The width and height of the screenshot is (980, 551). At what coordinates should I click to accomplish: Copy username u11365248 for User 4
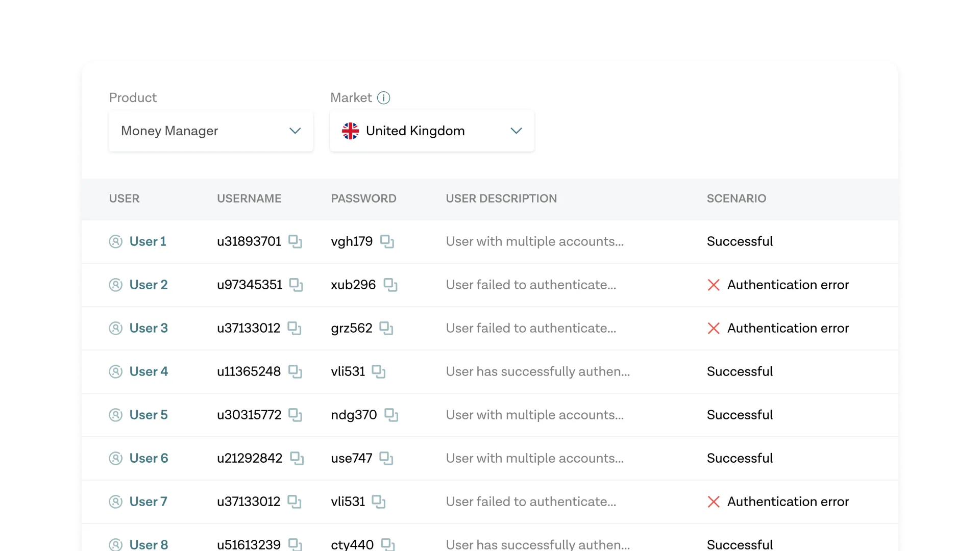tap(295, 371)
